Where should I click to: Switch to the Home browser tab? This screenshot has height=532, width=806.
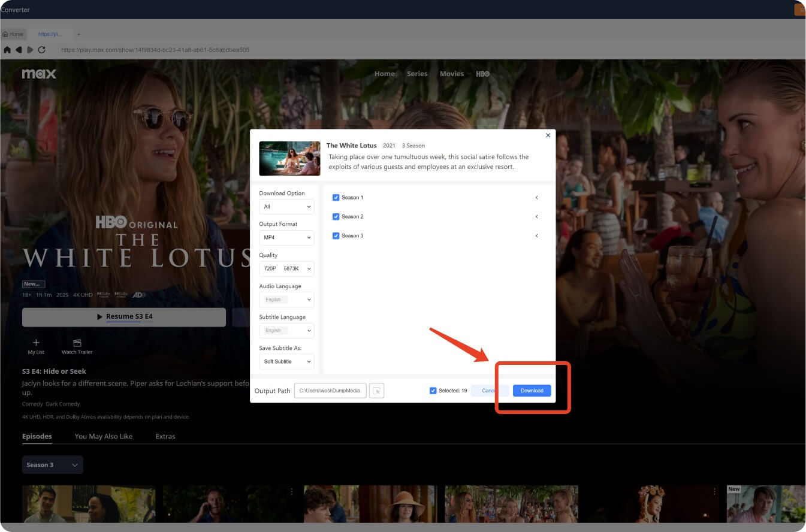(13, 34)
